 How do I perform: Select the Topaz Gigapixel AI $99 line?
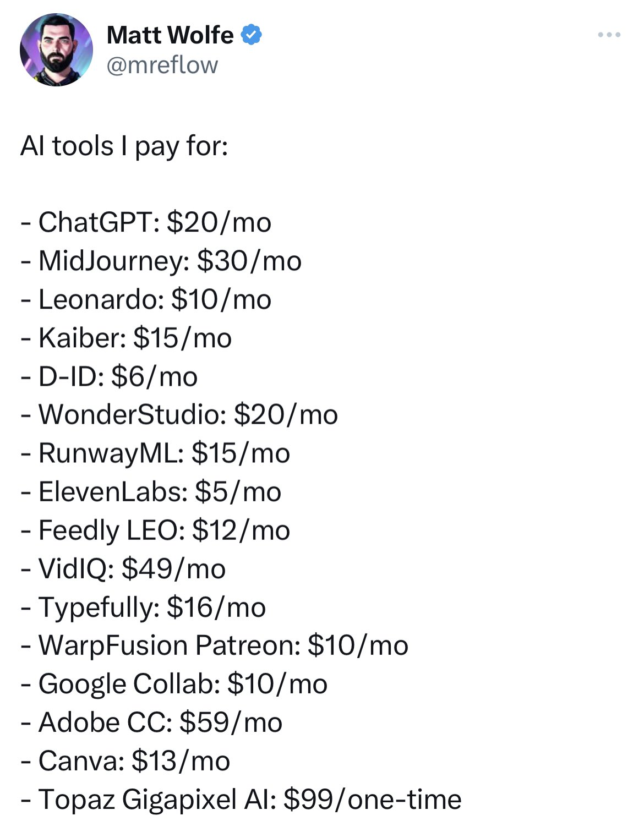click(241, 800)
